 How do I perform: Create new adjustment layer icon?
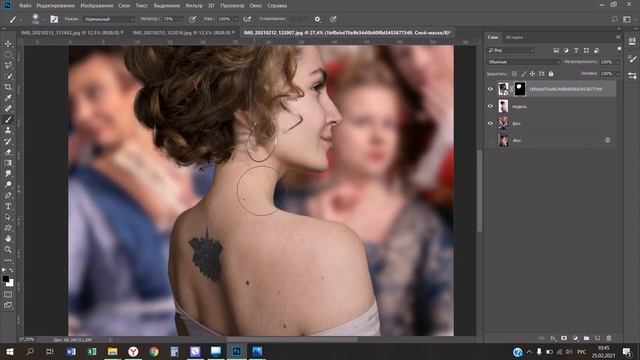pyautogui.click(x=575, y=338)
